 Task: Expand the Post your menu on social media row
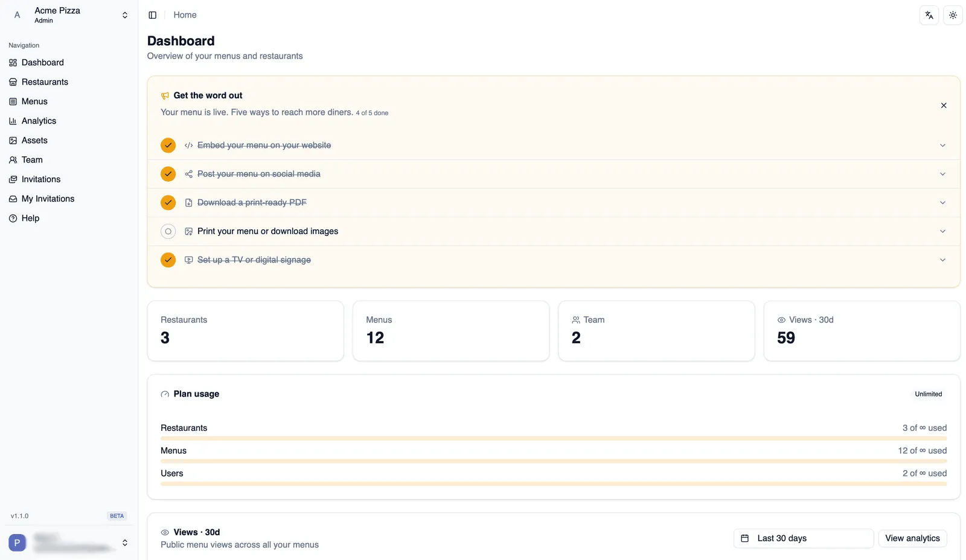[942, 174]
